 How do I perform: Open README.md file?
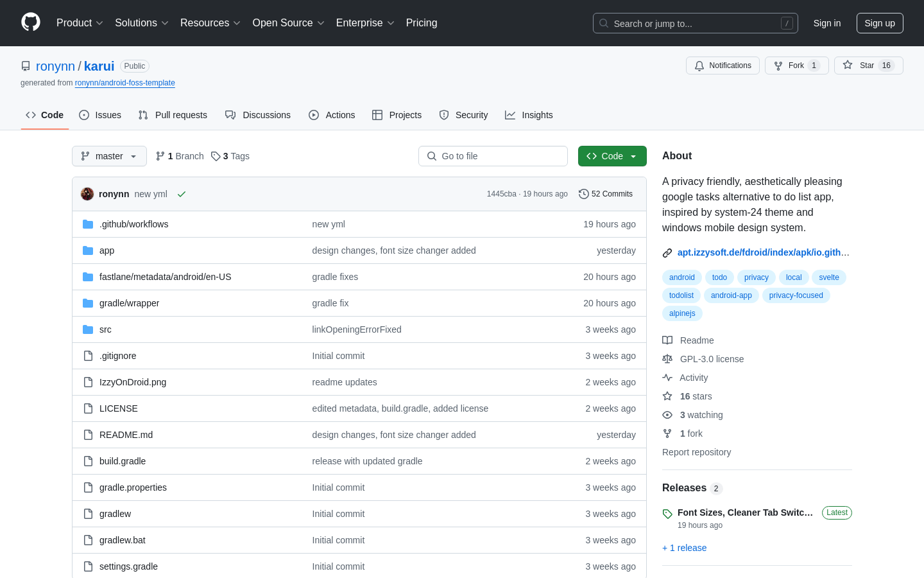coord(126,435)
